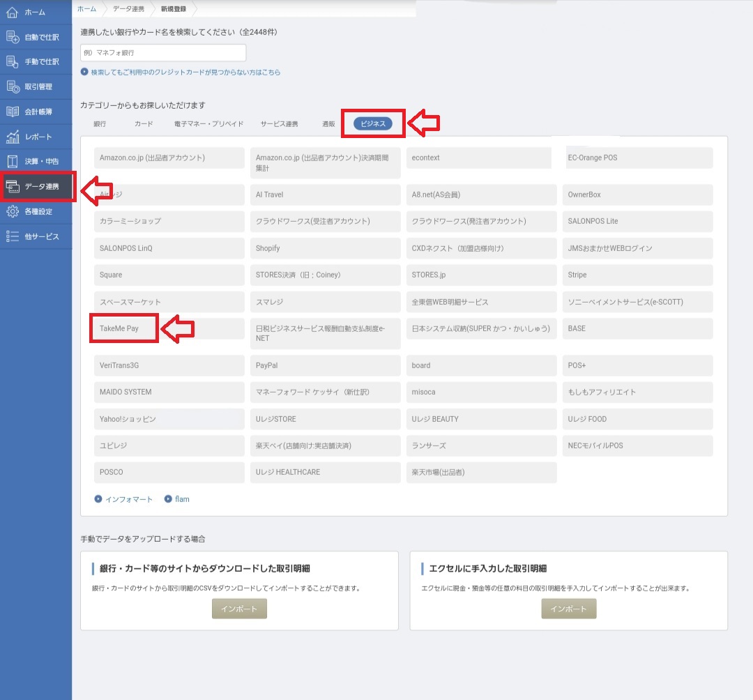
Task: Select TakeMe Pay service
Action: 169,329
